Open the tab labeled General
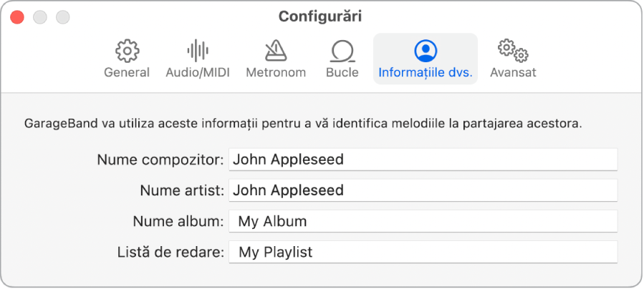This screenshot has height=289, width=644. [x=127, y=72]
